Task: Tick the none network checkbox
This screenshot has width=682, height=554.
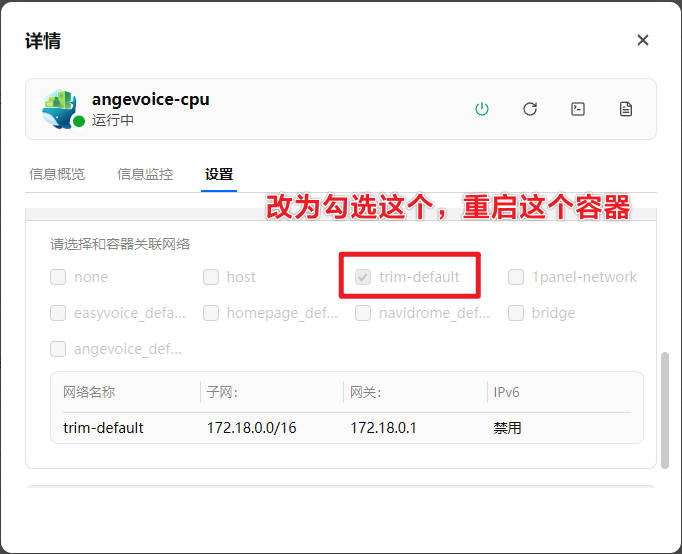Action: coord(58,277)
